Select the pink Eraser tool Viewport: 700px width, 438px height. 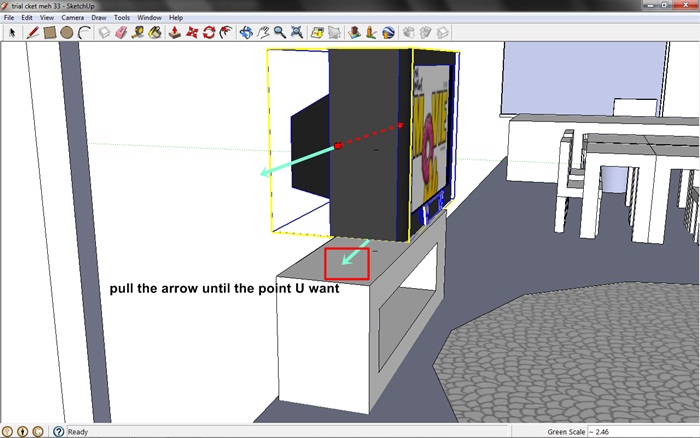[121, 33]
